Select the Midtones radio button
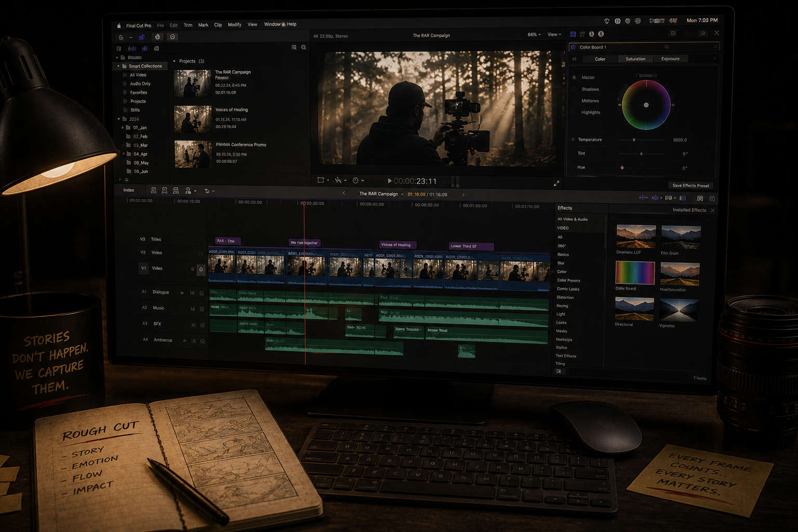 (x=574, y=101)
